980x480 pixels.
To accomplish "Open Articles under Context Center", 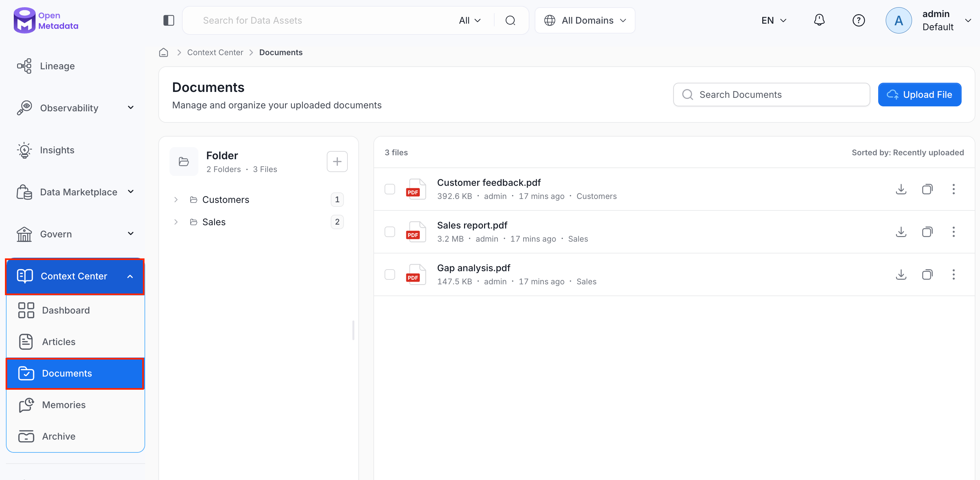I will coord(75,342).
